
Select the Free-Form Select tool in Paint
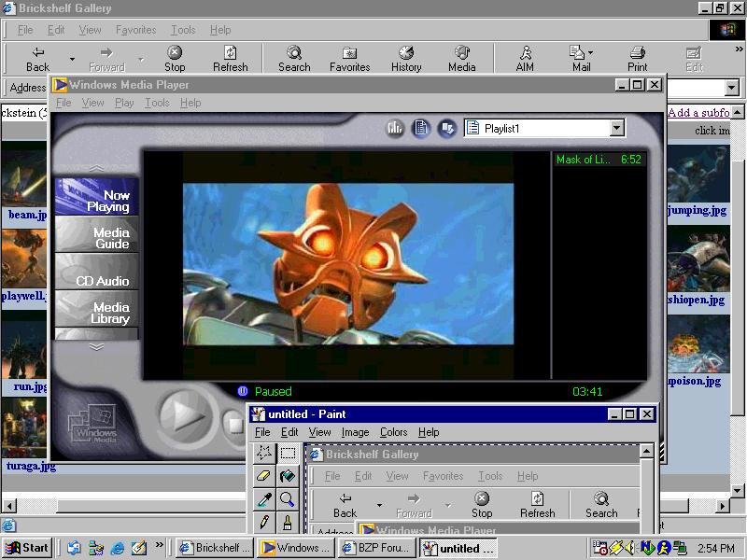[264, 453]
